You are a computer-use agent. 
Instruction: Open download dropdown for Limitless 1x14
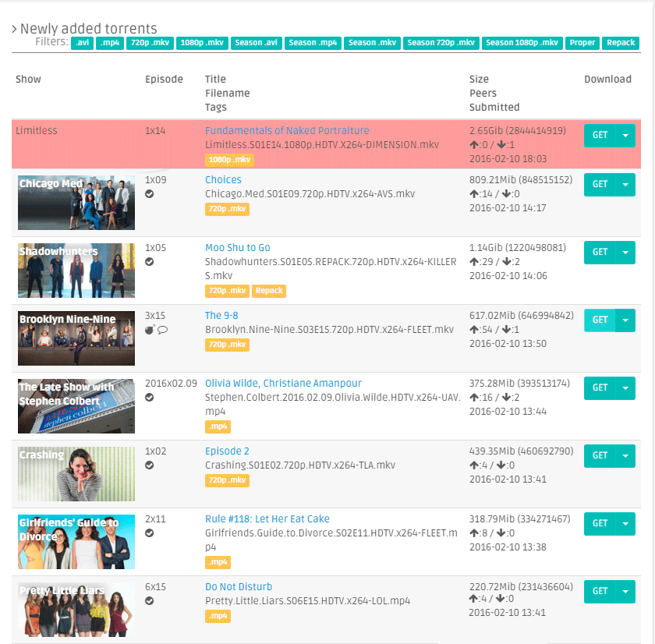(x=625, y=136)
